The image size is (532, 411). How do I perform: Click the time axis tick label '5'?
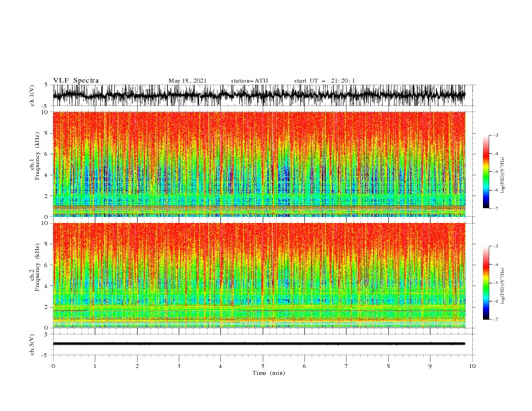(x=263, y=366)
